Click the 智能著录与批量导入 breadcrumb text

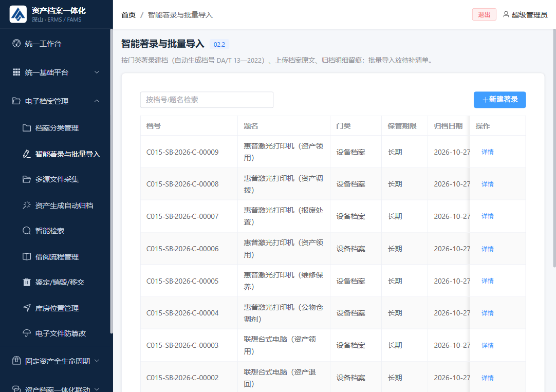pyautogui.click(x=180, y=15)
